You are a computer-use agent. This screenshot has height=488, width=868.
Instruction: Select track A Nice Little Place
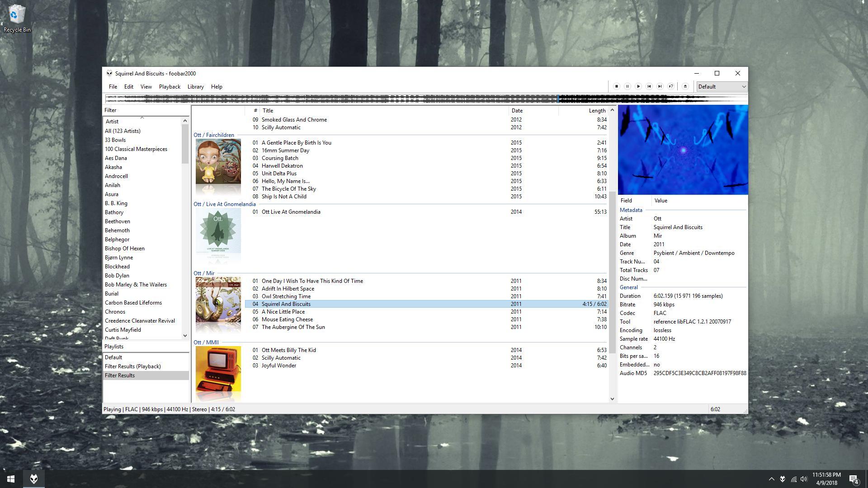(283, 312)
